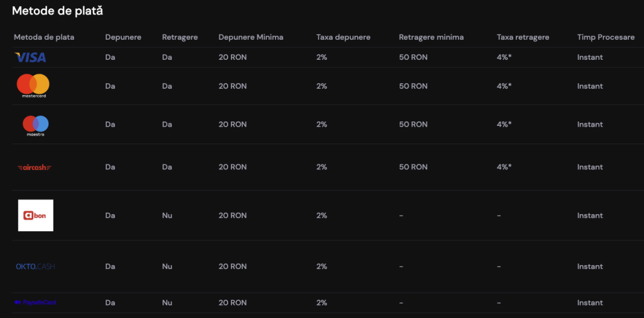Click the PaysafeCard logo
This screenshot has height=318, width=644.
pyautogui.click(x=35, y=302)
